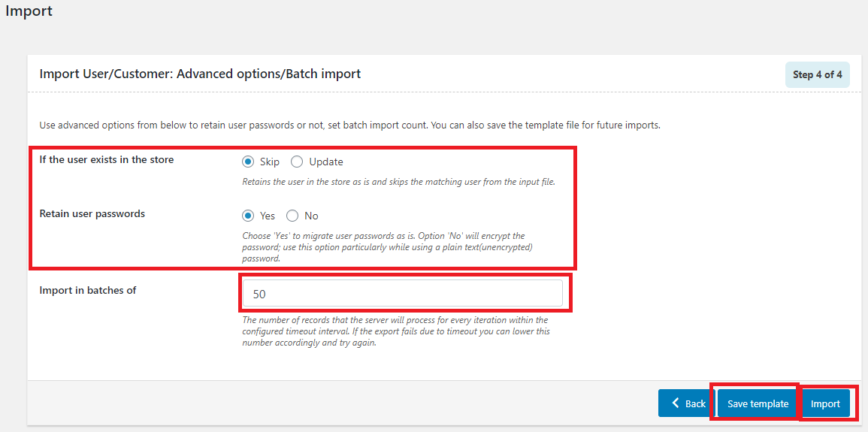868x432 pixels.
Task: Click the Save template button
Action: (x=758, y=403)
